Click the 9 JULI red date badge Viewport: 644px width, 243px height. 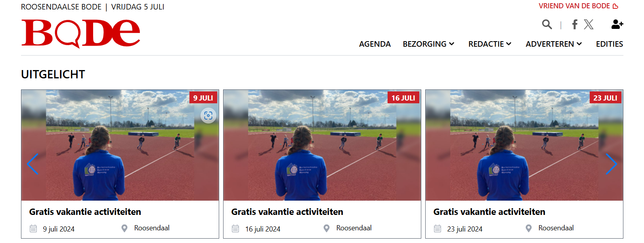[203, 98]
